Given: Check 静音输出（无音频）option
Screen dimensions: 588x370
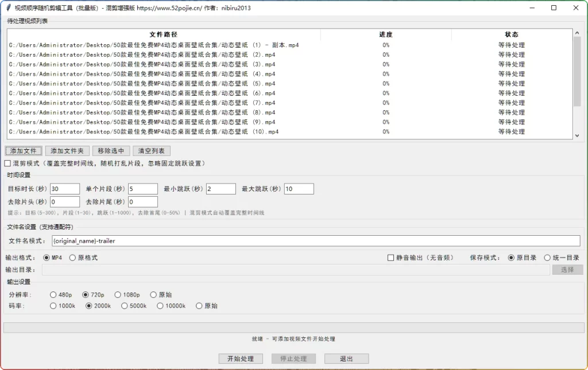Looking at the screenshot, I should tap(390, 257).
